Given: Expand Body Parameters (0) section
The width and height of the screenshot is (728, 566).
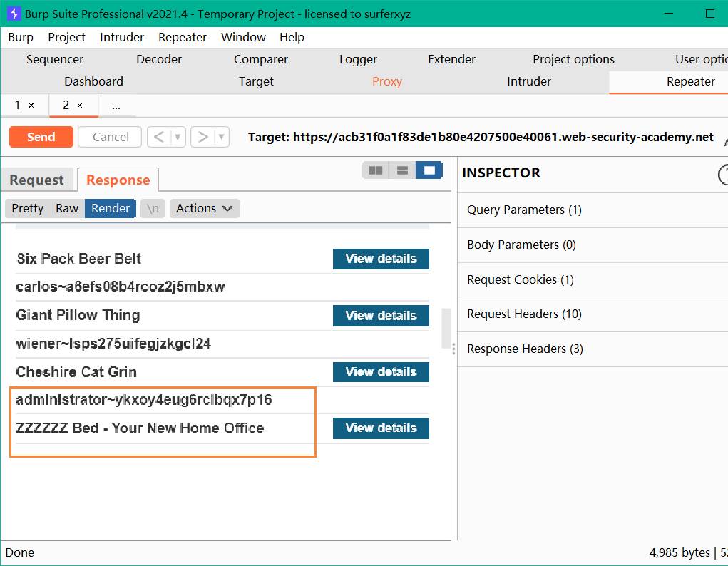Looking at the screenshot, I should 593,245.
